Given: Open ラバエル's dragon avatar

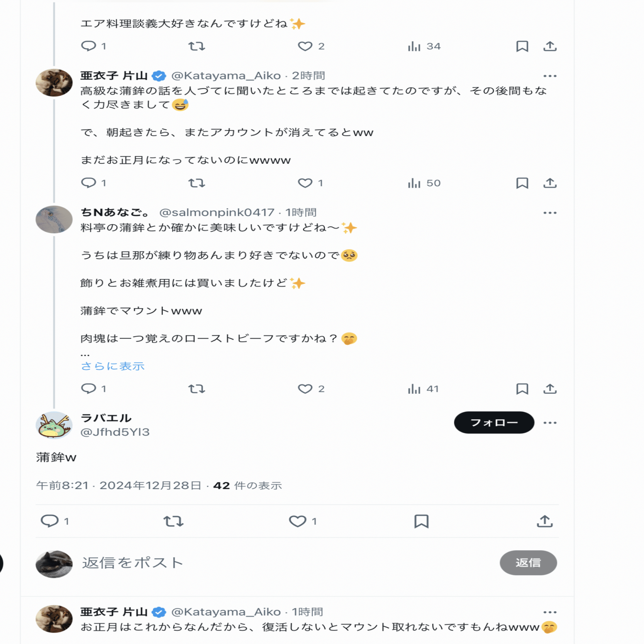Looking at the screenshot, I should [x=54, y=425].
